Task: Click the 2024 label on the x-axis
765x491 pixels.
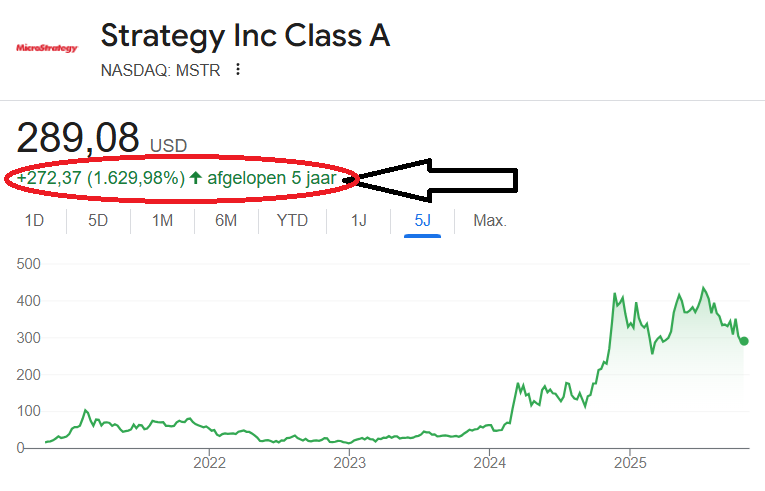Action: (x=490, y=462)
